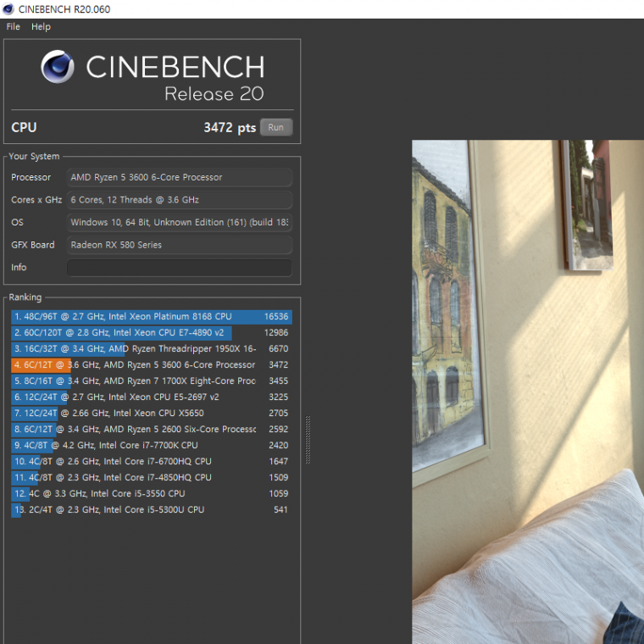The height and width of the screenshot is (644, 644).
Task: Click the Cinebench title bar app icon
Action: [x=8, y=9]
